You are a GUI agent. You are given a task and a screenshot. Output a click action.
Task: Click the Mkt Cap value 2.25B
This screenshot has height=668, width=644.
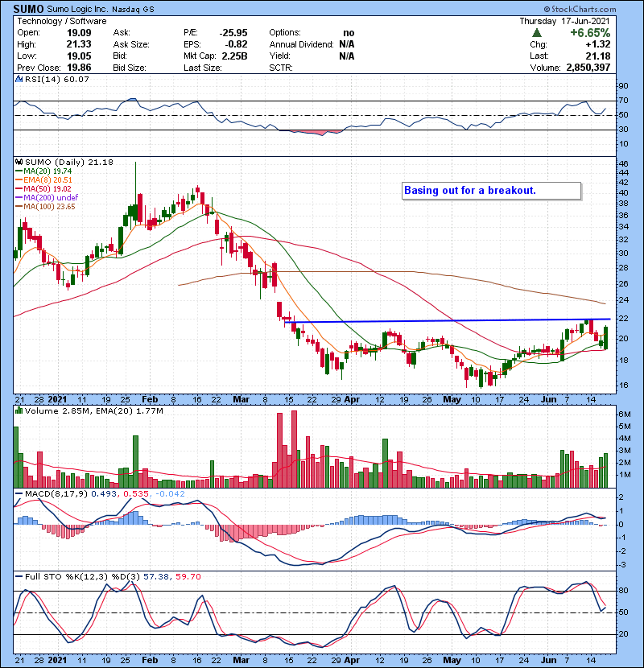pyautogui.click(x=235, y=56)
